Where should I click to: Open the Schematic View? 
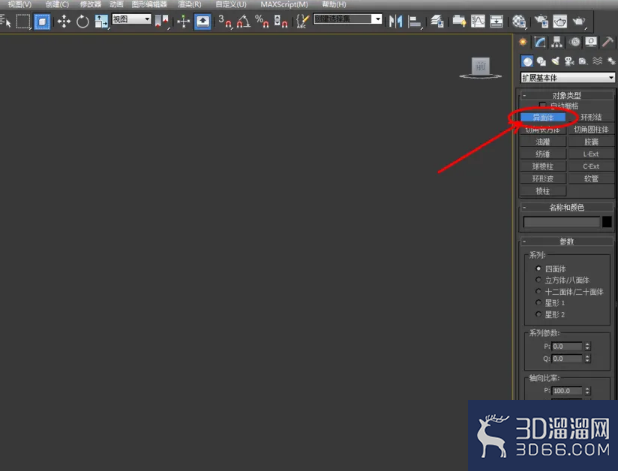coord(497,21)
